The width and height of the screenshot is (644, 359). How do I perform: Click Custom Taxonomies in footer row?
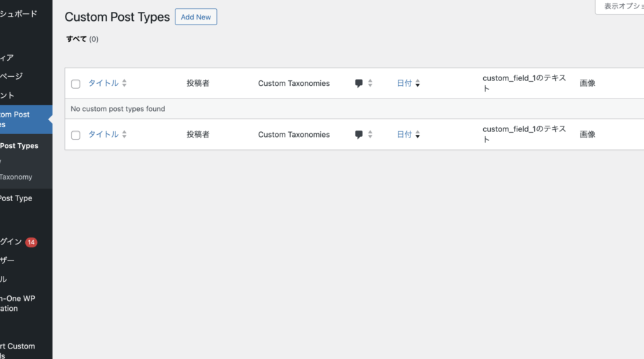(294, 135)
